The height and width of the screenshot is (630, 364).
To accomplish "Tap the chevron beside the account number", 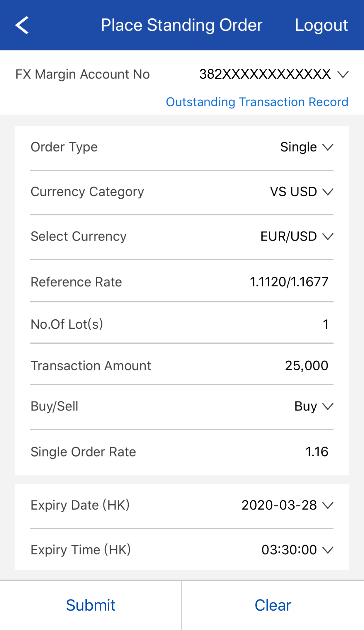I will [343, 74].
